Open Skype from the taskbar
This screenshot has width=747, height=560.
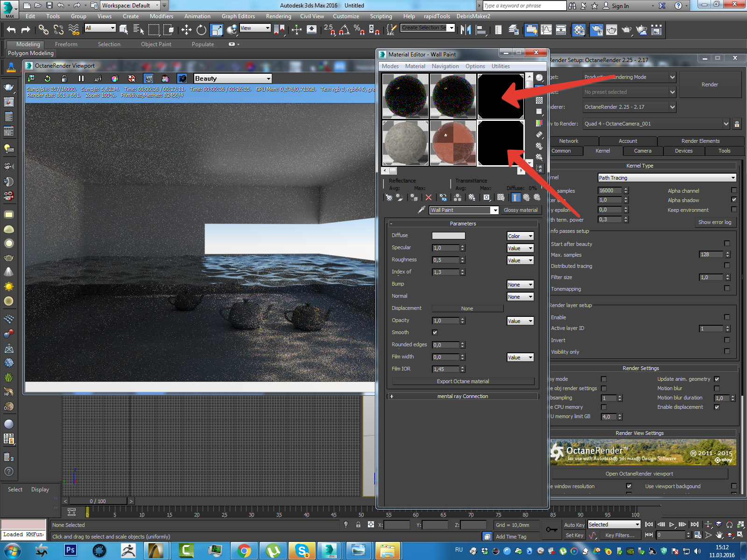tap(302, 551)
